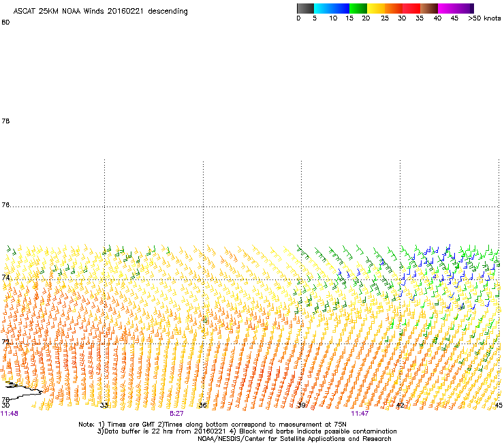Click the gray 0–5 knots legend segment
This screenshot has height=443, width=504.
[x=305, y=8]
